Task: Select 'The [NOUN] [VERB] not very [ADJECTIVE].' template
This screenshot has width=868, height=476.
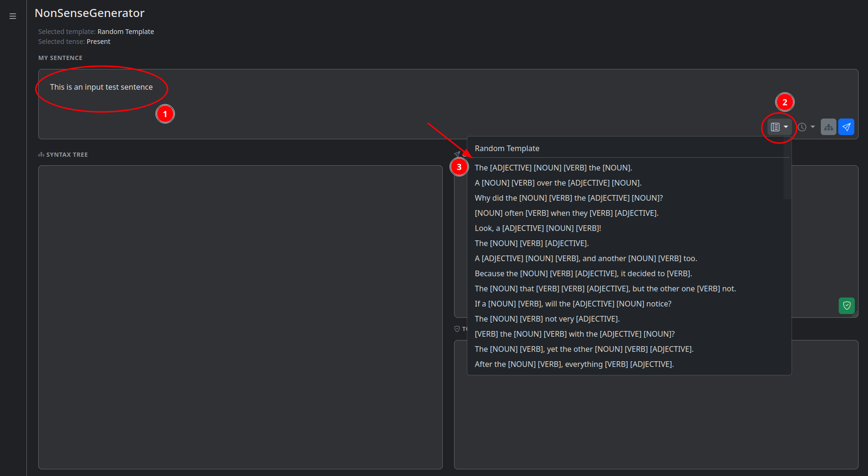Action: coord(547,319)
